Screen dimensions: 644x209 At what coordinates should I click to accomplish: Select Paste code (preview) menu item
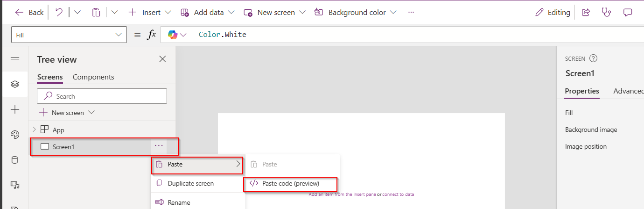point(290,184)
